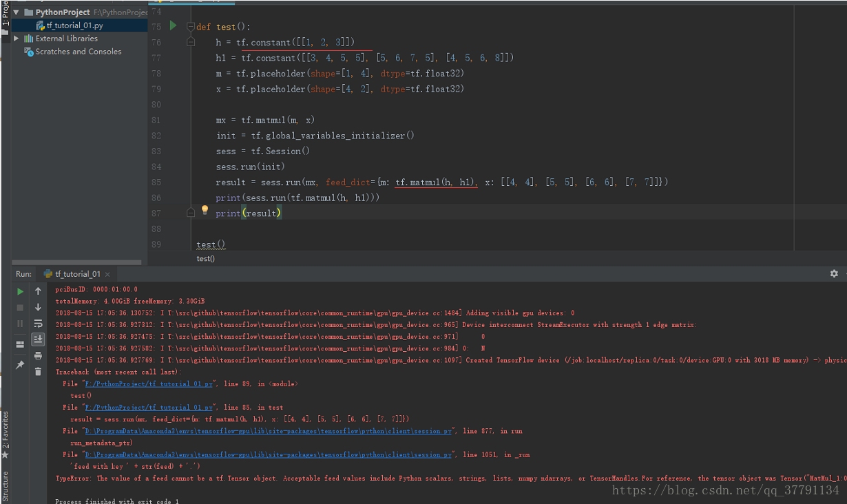Jump down the stack trace arrow
847x504 pixels.
point(38,307)
